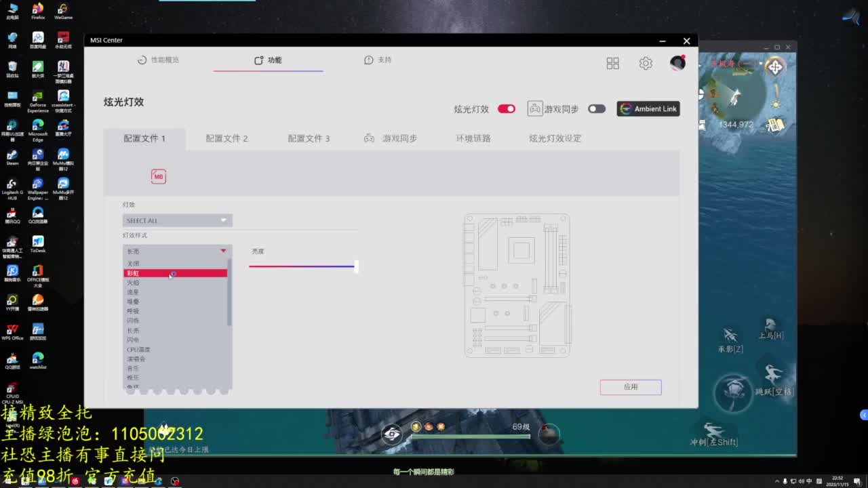
Task: Switch to the 配置文件 2 tab
Action: 228,138
